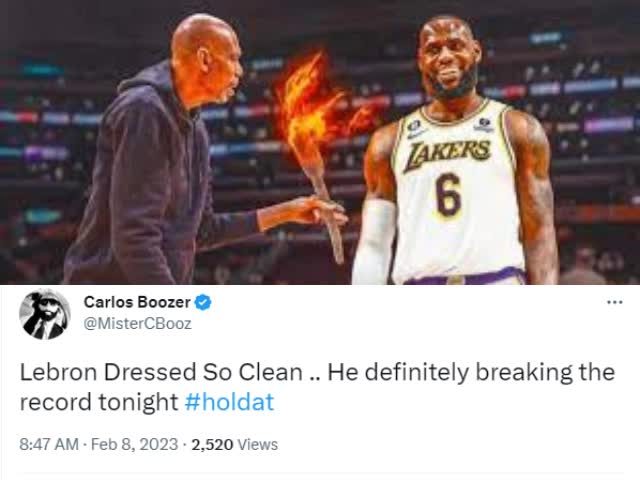Click the number 6 on the jersey
Viewport: 640px width, 480px height.
click(x=449, y=195)
